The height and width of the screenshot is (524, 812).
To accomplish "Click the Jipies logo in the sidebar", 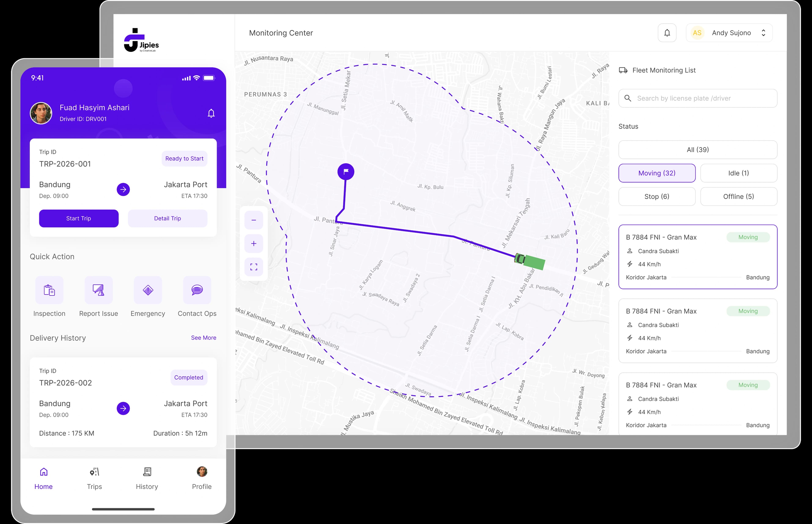I will tap(141, 40).
